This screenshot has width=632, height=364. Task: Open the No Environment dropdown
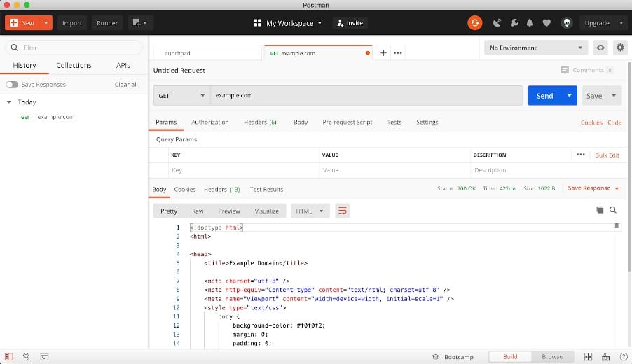coord(536,48)
